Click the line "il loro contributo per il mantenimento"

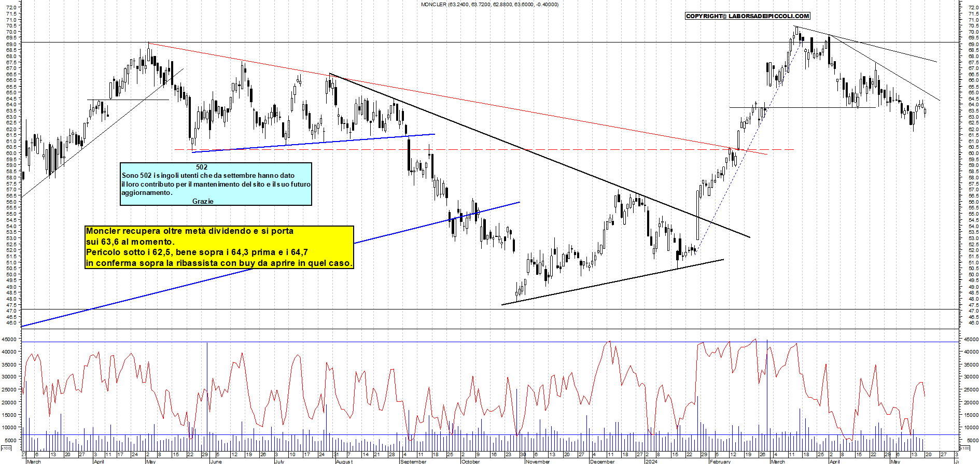coord(216,184)
